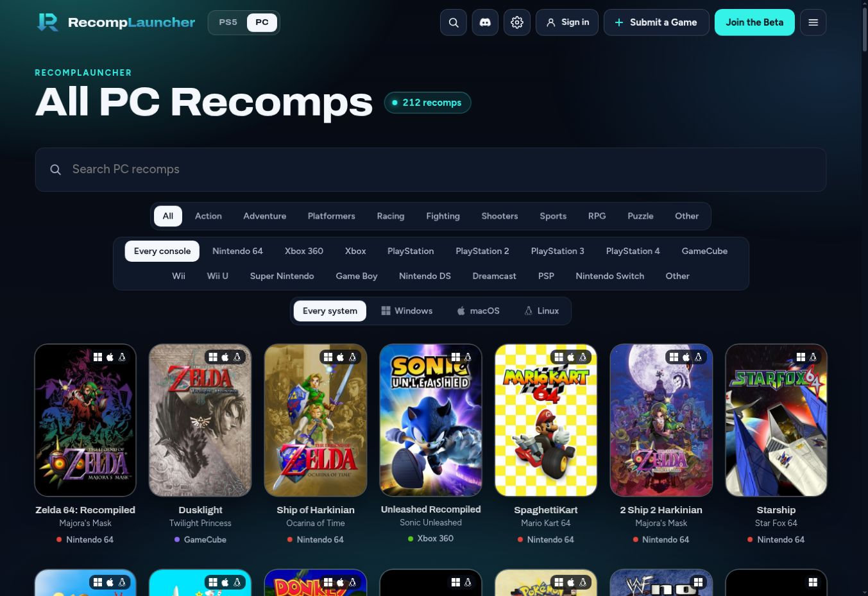The image size is (868, 596).
Task: Select the Puzzle genre filter
Action: 641,216
